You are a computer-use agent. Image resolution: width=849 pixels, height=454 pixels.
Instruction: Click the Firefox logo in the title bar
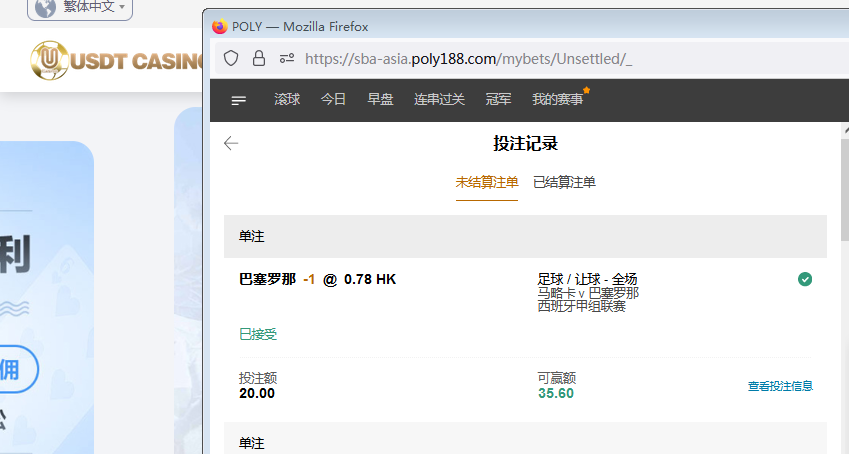[x=220, y=27]
